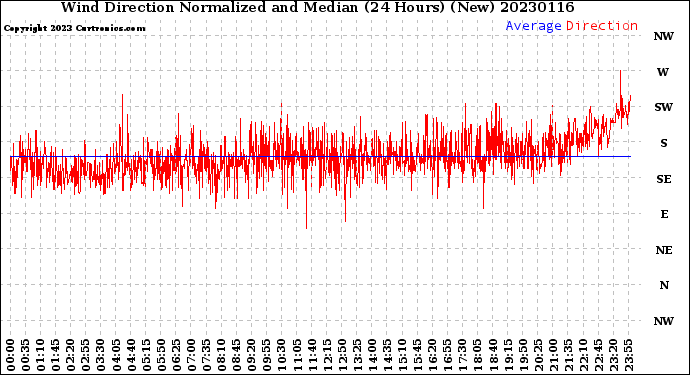
Task: Click the 23:55 time axis label
Action: pyautogui.click(x=628, y=356)
